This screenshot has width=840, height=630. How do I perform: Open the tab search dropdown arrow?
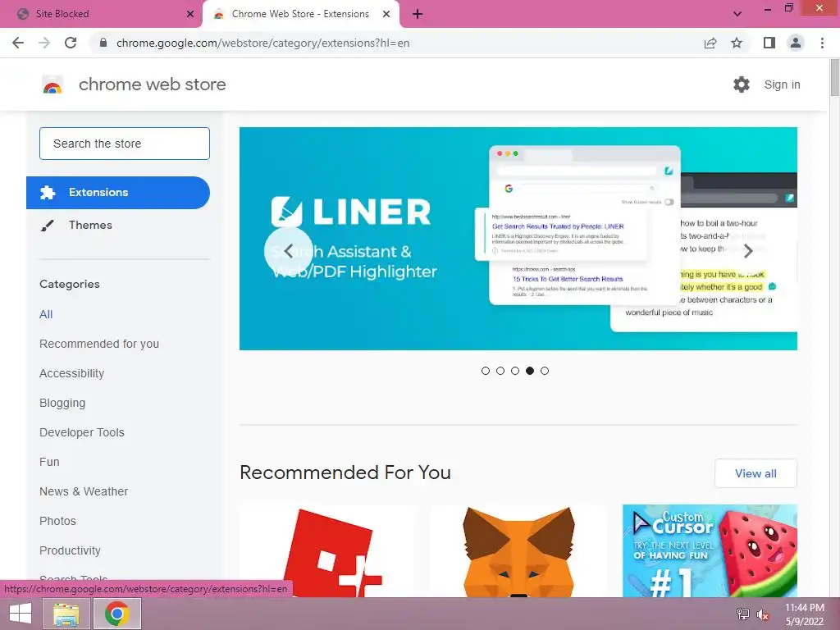pos(737,14)
